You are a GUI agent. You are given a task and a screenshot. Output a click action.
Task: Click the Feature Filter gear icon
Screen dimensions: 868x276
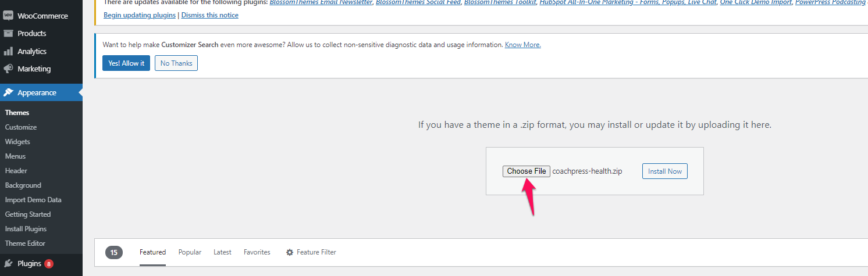[x=290, y=252]
